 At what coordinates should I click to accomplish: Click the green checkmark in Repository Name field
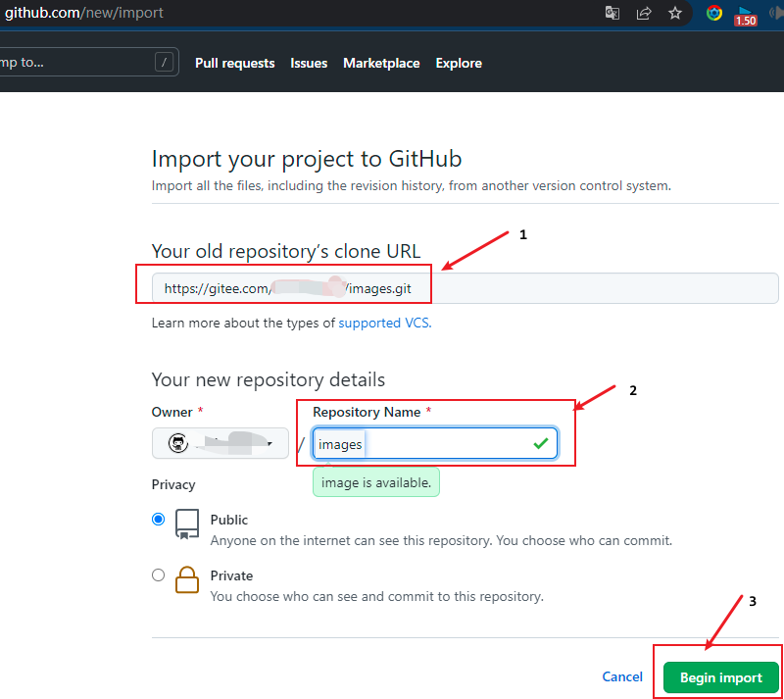541,443
